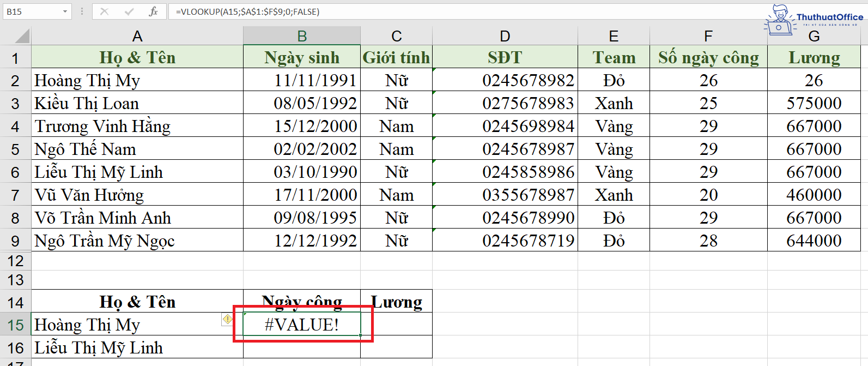This screenshot has width=868, height=366.
Task: Click the Select All corner triangle
Action: point(22,36)
